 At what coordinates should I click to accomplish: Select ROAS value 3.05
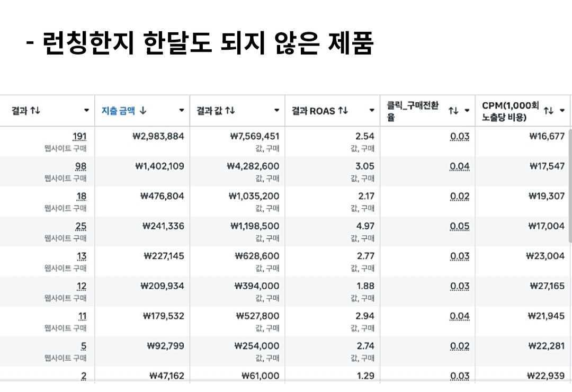pos(365,166)
